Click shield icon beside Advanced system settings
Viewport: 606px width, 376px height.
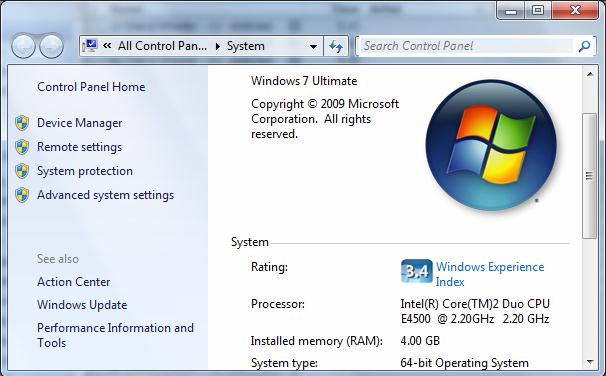click(x=22, y=195)
